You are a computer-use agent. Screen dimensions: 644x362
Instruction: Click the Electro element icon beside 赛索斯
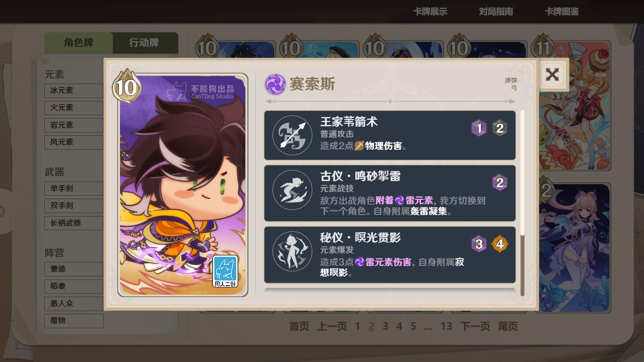276,84
